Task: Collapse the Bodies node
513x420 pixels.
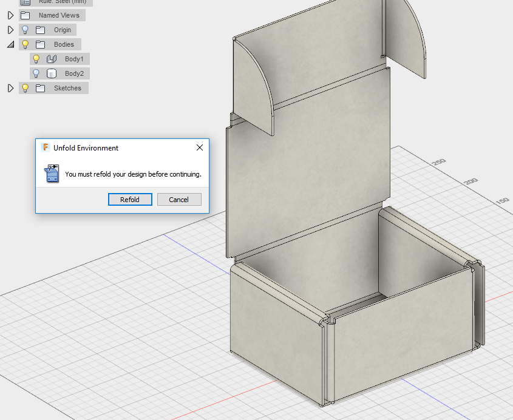Action: coord(11,44)
